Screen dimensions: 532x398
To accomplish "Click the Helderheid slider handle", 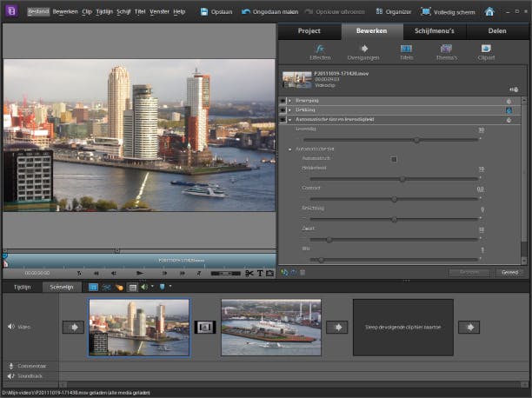I will coord(402,179).
